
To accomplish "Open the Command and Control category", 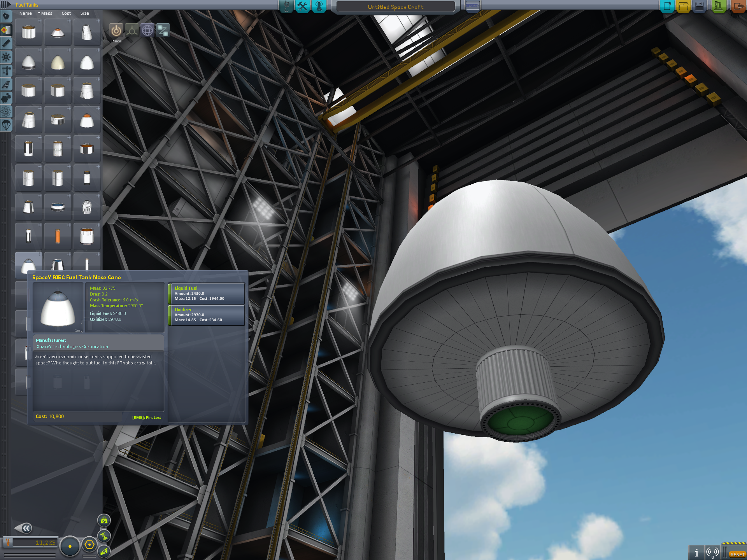I will click(6, 57).
